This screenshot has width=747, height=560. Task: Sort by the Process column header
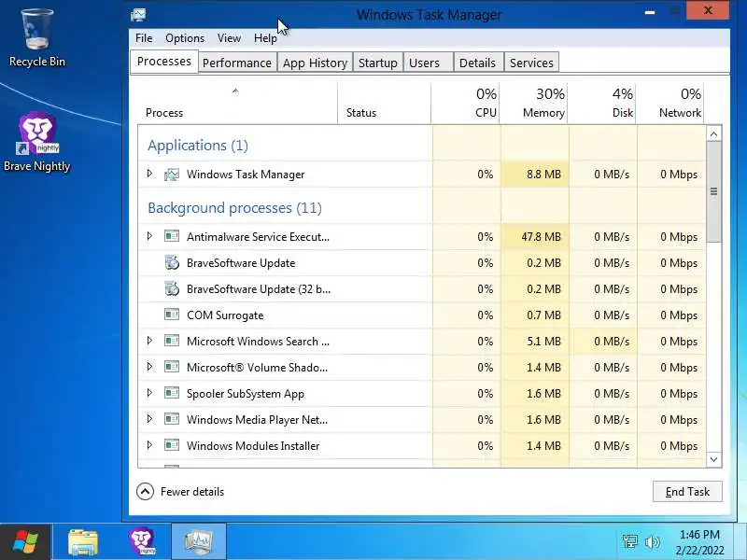237,103
